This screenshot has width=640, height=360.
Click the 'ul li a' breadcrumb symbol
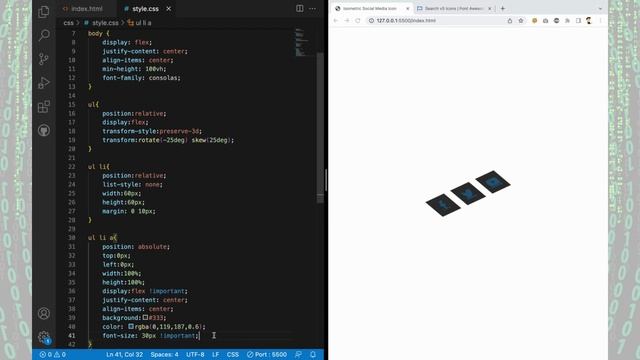coord(140,23)
